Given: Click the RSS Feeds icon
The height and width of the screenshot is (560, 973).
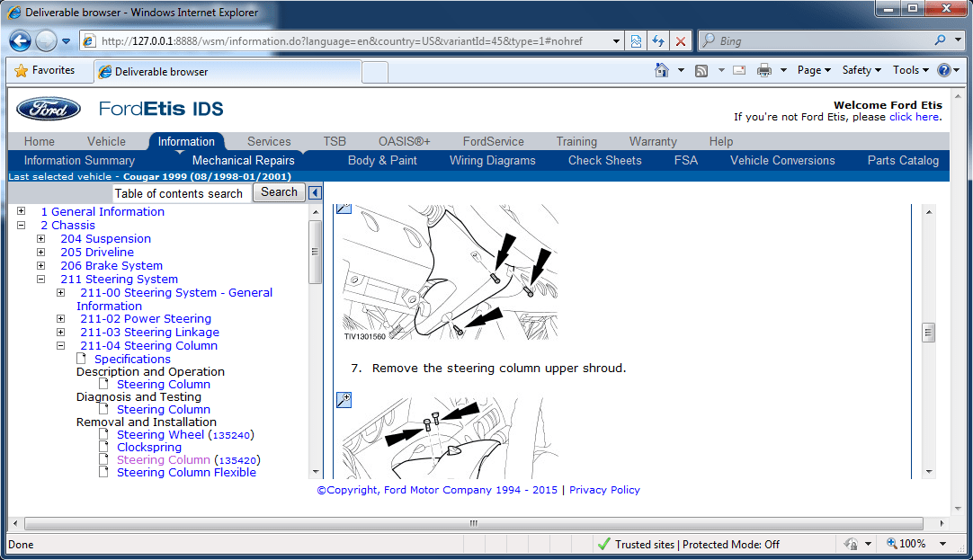Looking at the screenshot, I should tap(701, 71).
